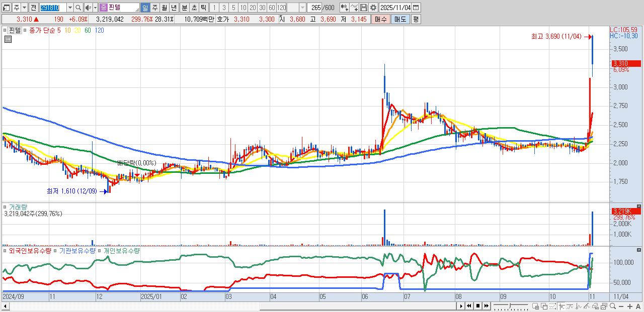
Task: Click the 외국인보유수량 legend label
Action: click(30, 250)
